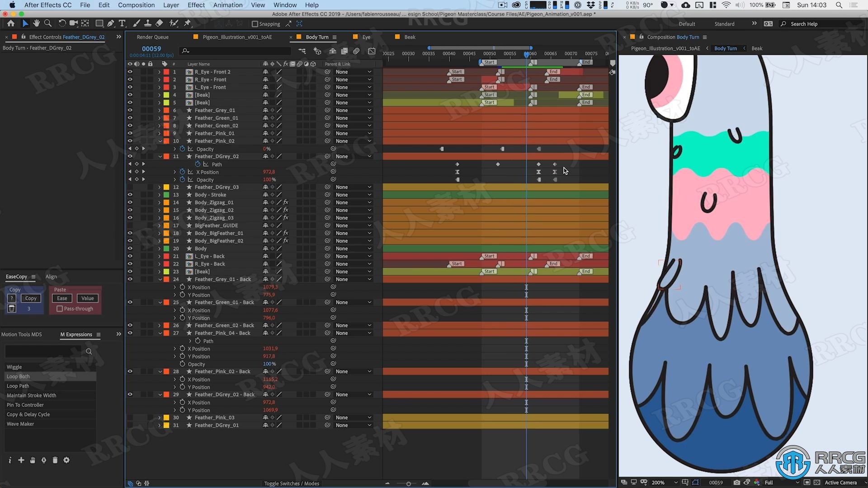Select the Pen tool

(x=111, y=23)
